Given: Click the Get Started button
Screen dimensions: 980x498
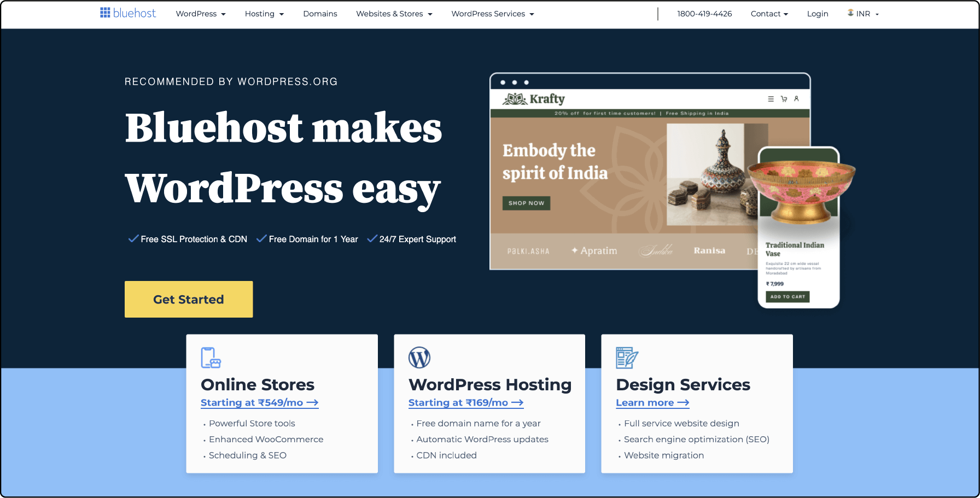Looking at the screenshot, I should [189, 299].
